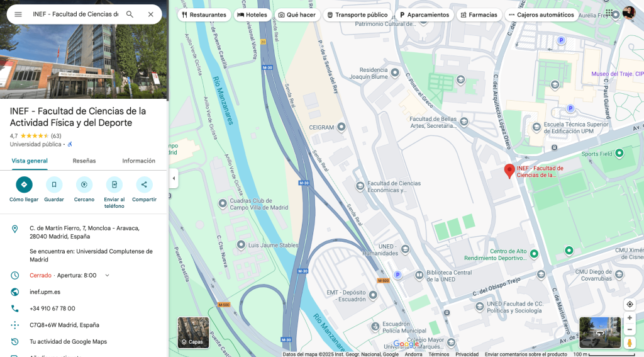This screenshot has height=357, width=644.
Task: Share place with Compartir icon
Action: coord(144,184)
